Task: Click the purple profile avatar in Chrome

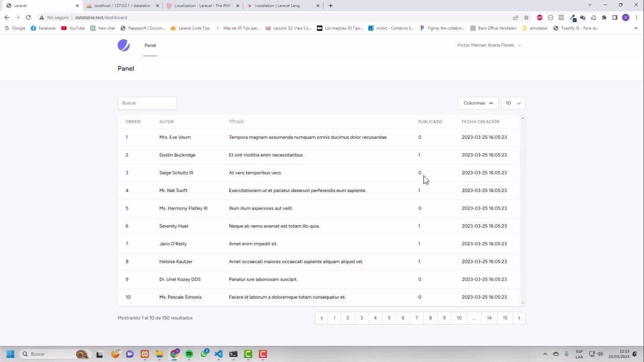Action: click(x=625, y=17)
